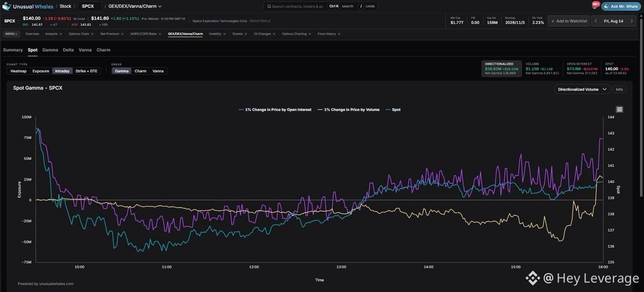Switch to the Gamma sub-tab
644x292 pixels.
[50, 50]
